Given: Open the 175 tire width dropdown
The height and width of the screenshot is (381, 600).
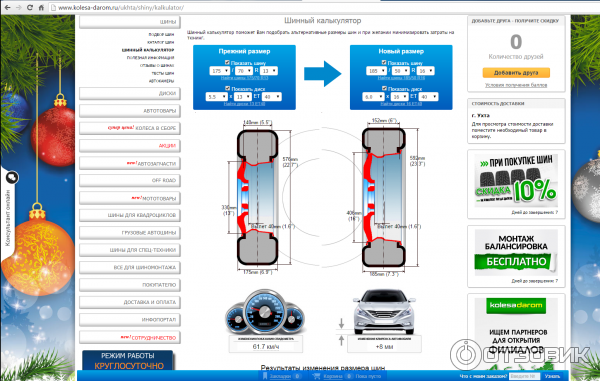Looking at the screenshot, I should [220, 71].
